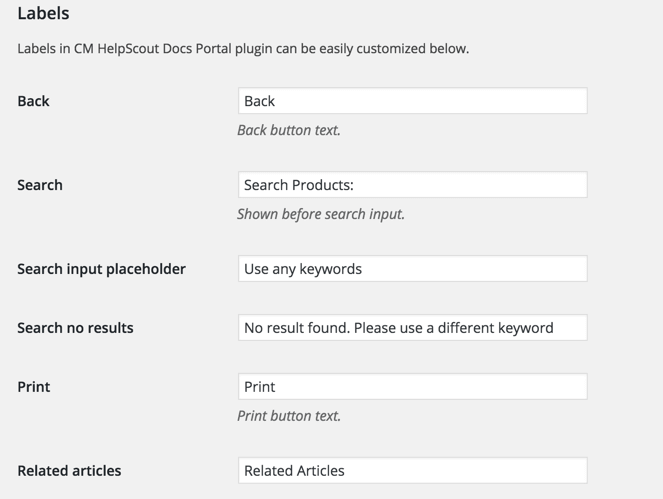Click the 'Back button text.' help description

click(289, 130)
